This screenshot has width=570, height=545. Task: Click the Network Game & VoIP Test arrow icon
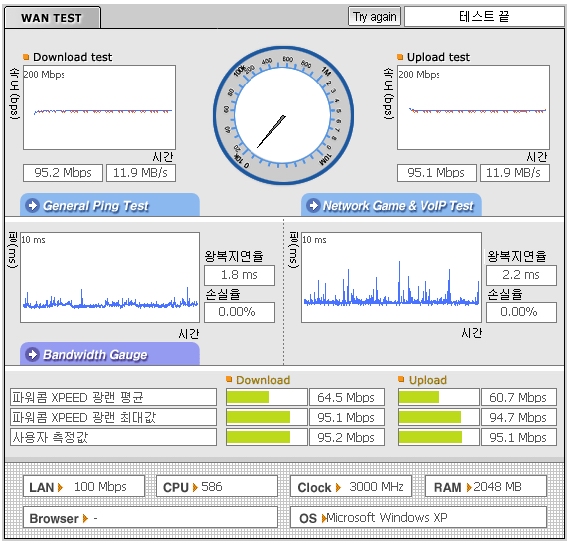(x=313, y=205)
